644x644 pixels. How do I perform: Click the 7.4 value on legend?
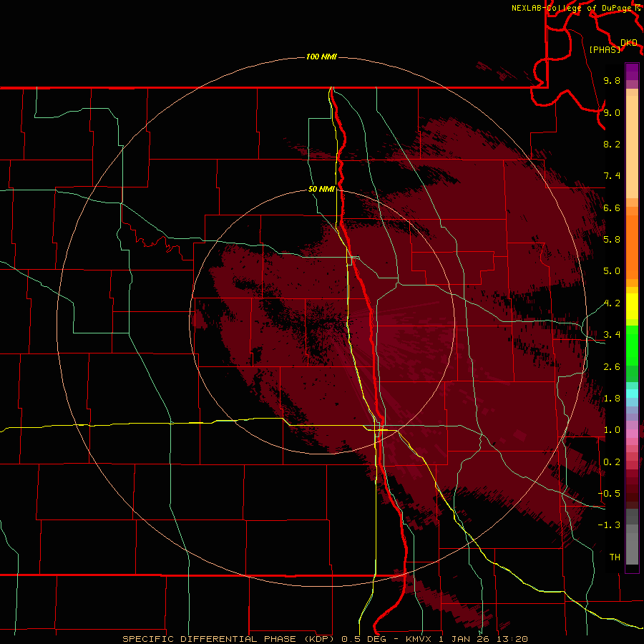[x=612, y=176]
